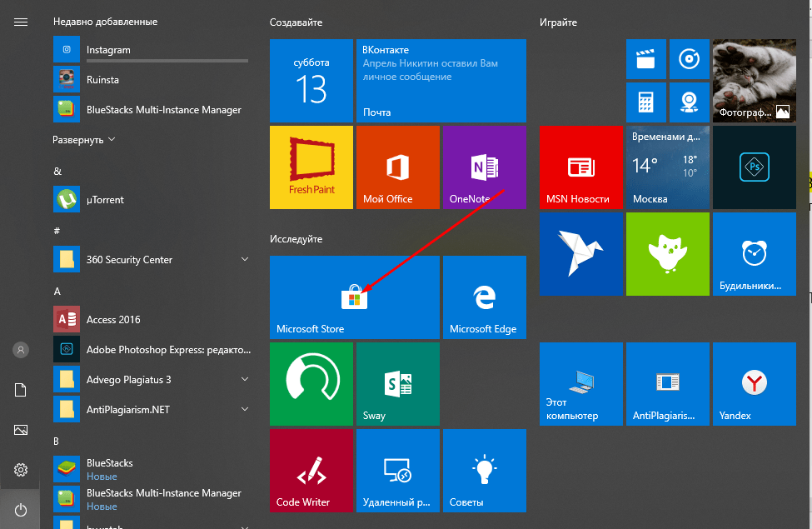Image resolution: width=812 pixels, height=529 pixels.
Task: Click the Создавайте group heading
Action: coord(296,22)
